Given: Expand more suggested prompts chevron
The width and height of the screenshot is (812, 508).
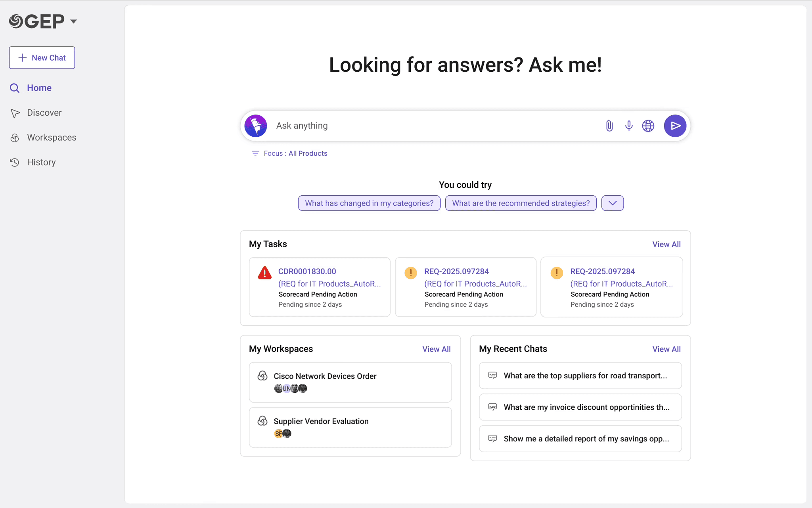Looking at the screenshot, I should pyautogui.click(x=613, y=203).
